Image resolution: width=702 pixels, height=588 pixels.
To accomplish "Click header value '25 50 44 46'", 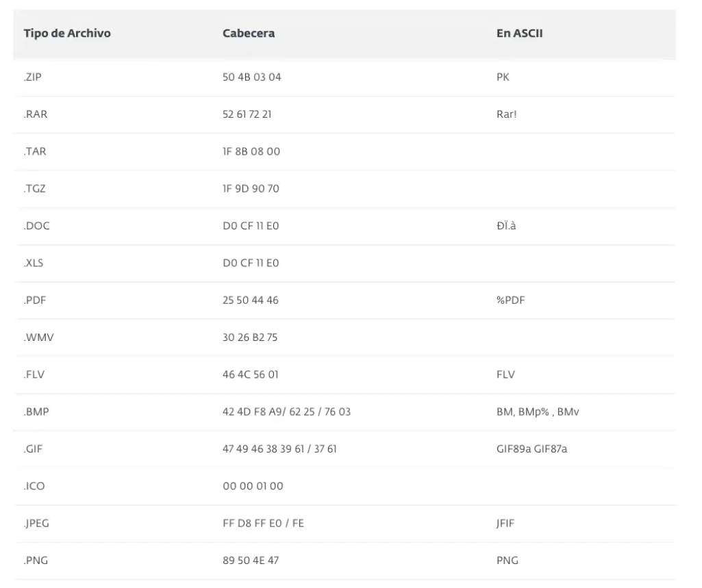I will pyautogui.click(x=250, y=300).
